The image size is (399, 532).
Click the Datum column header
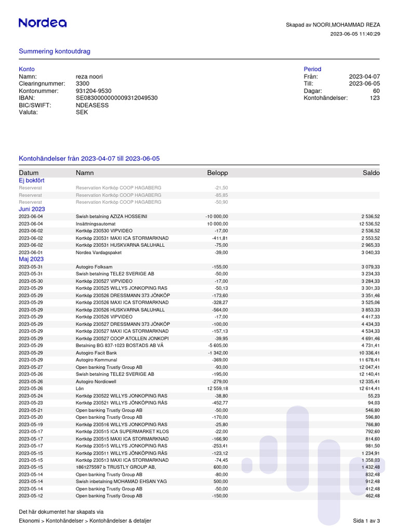(x=29, y=172)
